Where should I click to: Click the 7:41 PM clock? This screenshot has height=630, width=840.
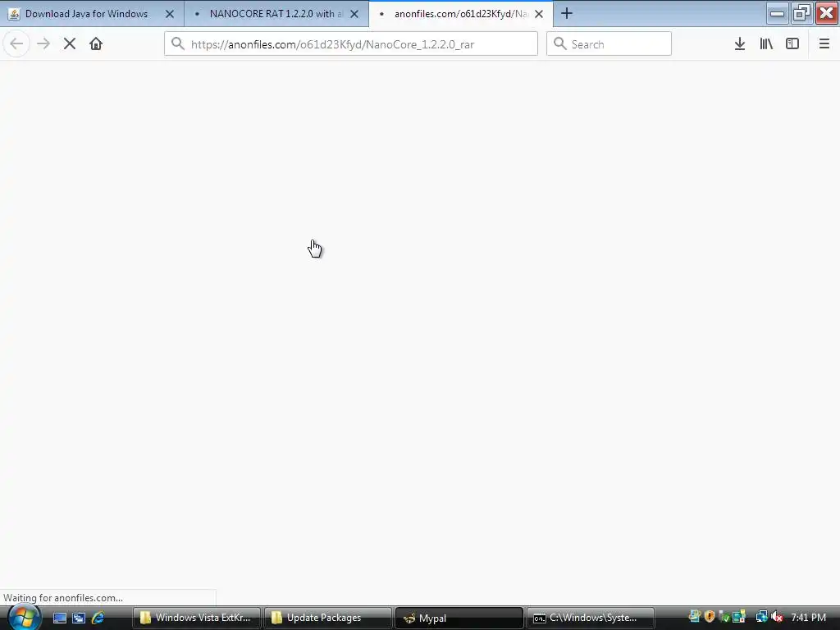[808, 618]
